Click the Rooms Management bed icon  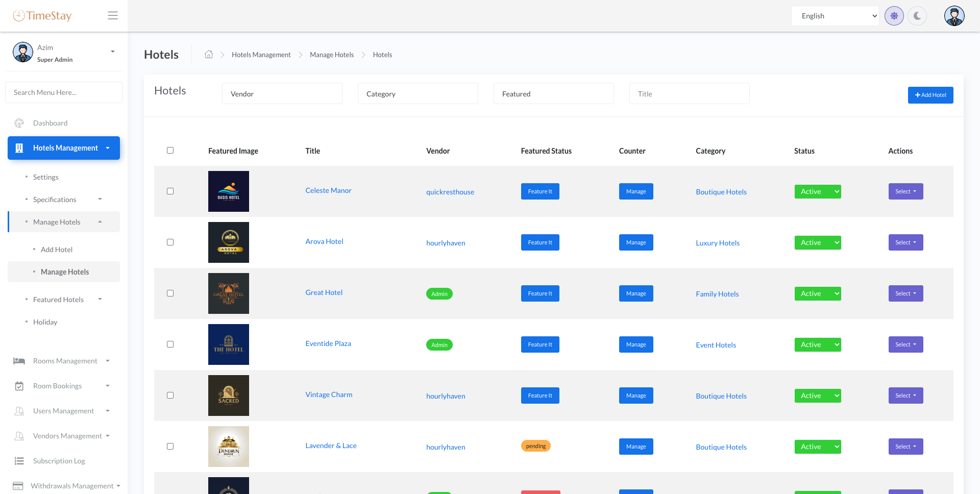pos(19,361)
